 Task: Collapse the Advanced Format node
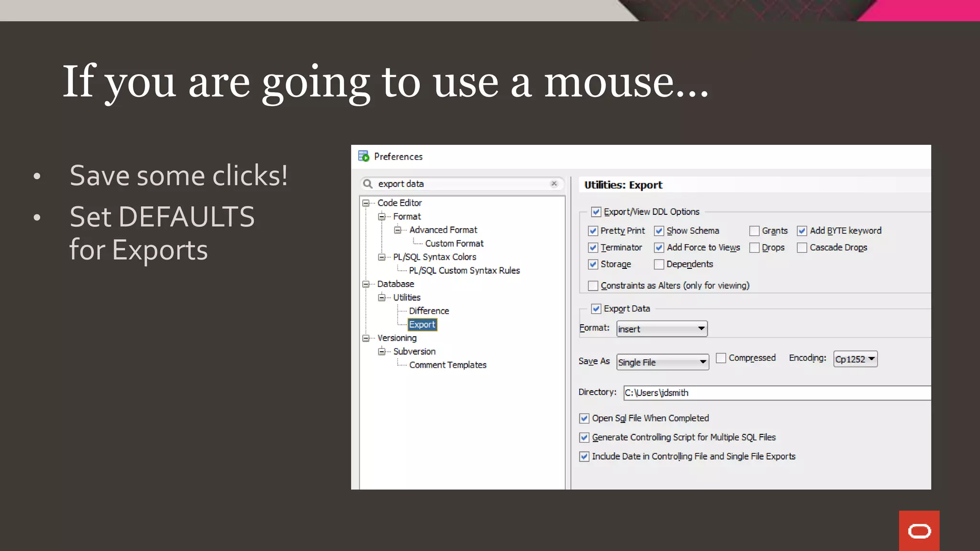[x=398, y=230]
